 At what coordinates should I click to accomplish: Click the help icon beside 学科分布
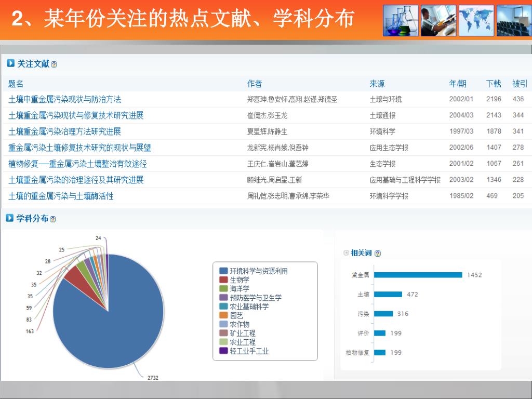[x=53, y=219]
